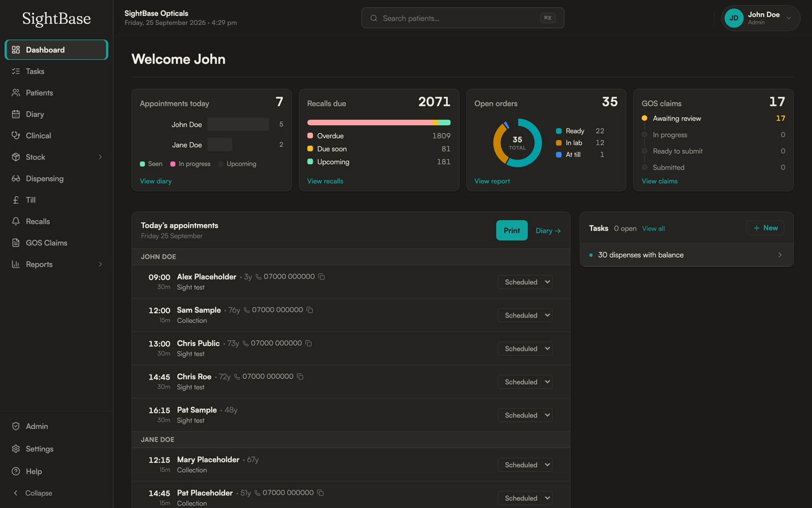Click the Collapse sidebar arrow icon
Image resolution: width=812 pixels, height=508 pixels.
[16, 493]
